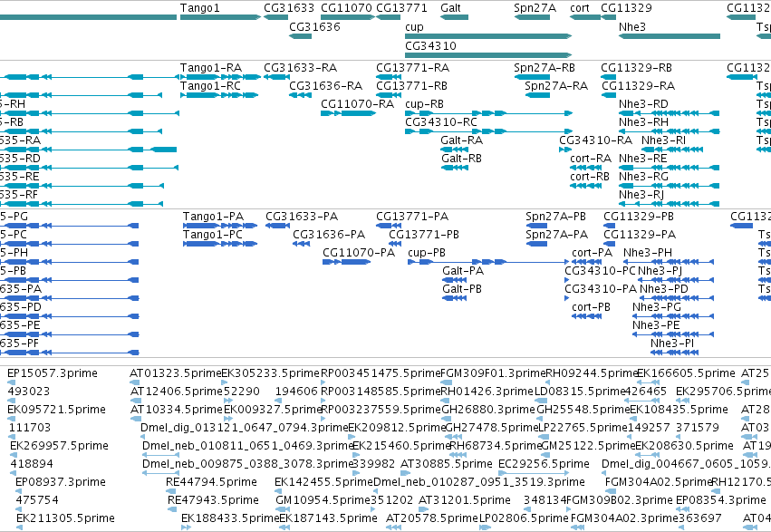Select the CG31633-RA transcript
Image resolution: width=771 pixels, height=532 pixels.
point(276,77)
